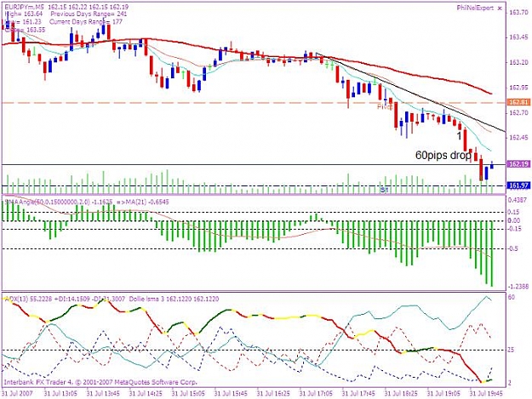Click the 'High= 163.64' info label
This screenshot has width=532, height=399.
click(24, 14)
